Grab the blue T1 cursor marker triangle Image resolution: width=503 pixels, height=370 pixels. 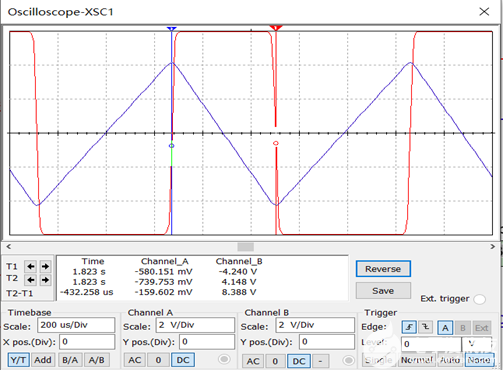pyautogui.click(x=171, y=29)
